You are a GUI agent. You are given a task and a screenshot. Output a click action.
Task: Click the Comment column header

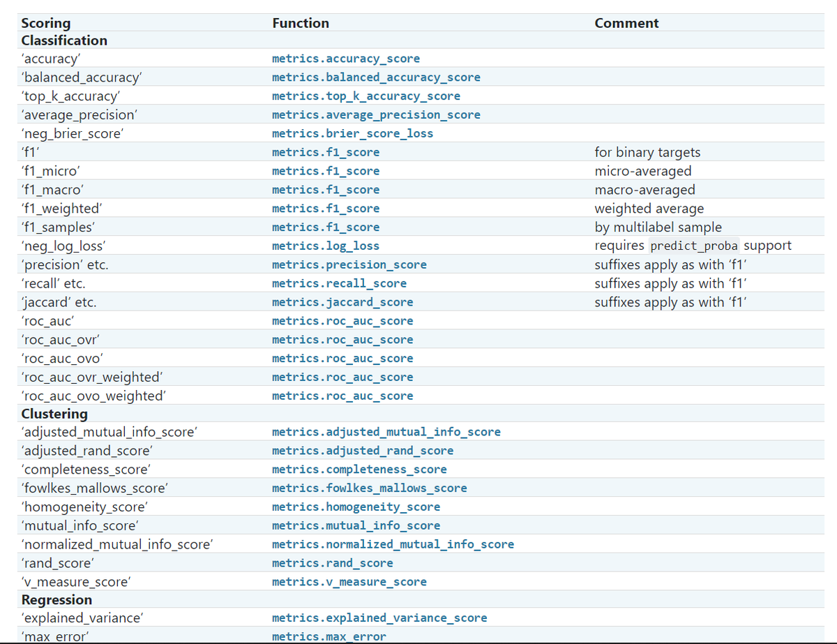pyautogui.click(x=626, y=23)
